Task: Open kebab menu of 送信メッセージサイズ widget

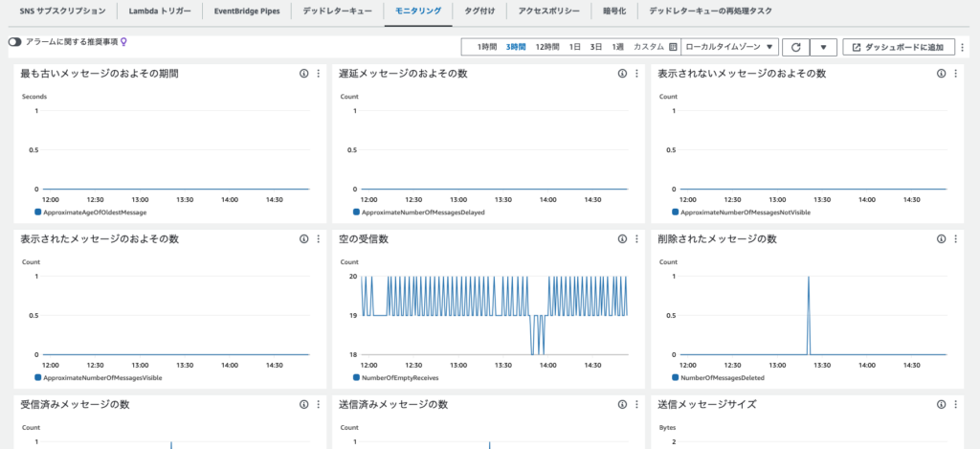Action: tap(956, 405)
